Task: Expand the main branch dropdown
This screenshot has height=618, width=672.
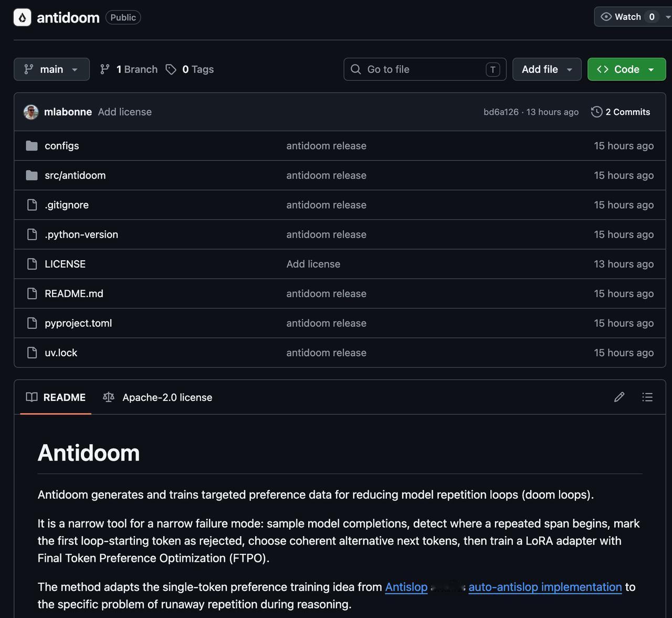Action: point(51,69)
